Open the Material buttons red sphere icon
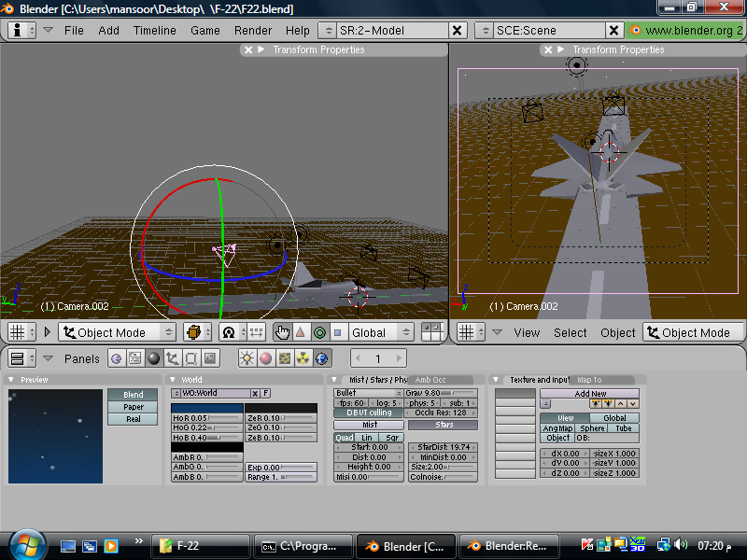747x560 pixels. click(x=266, y=358)
